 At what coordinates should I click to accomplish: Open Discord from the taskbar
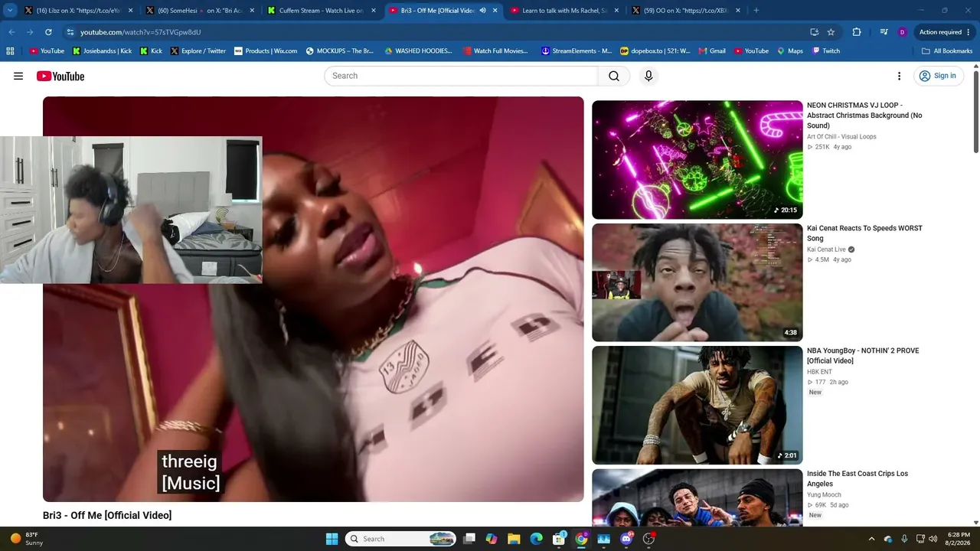click(626, 539)
